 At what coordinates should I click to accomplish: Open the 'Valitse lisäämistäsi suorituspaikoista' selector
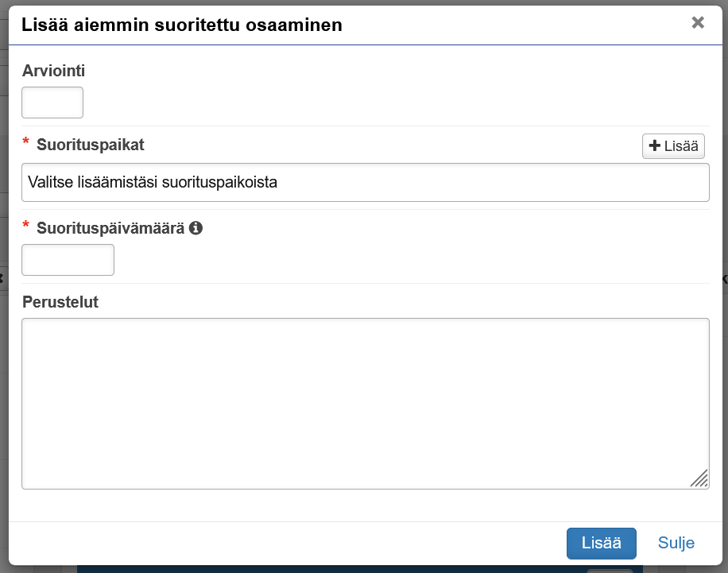pyautogui.click(x=365, y=183)
